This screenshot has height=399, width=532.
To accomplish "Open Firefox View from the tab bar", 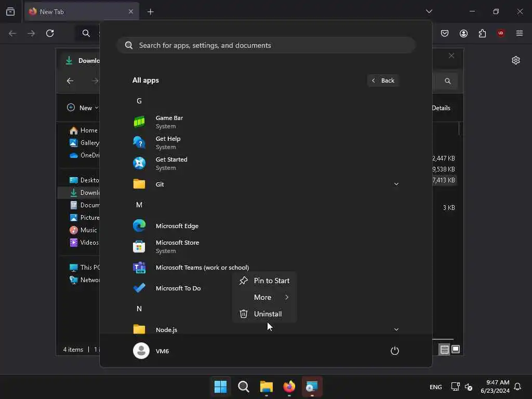I will (x=10, y=12).
